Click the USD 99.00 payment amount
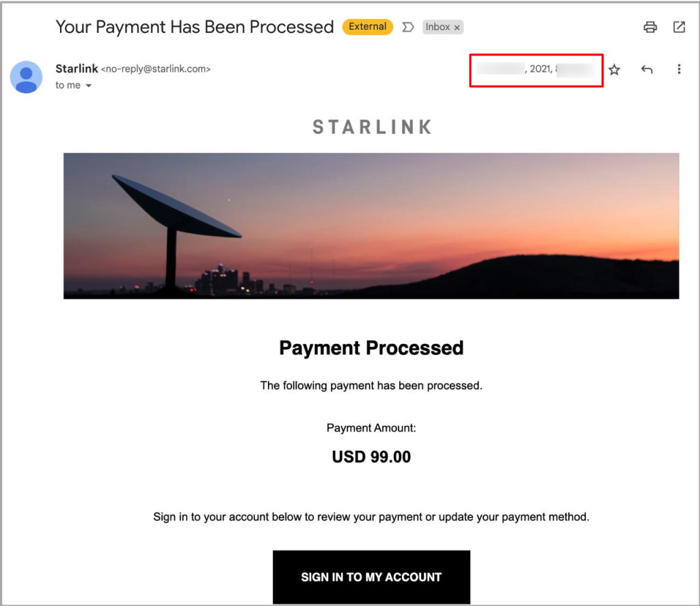Image resolution: width=700 pixels, height=606 pixels. coord(371,457)
